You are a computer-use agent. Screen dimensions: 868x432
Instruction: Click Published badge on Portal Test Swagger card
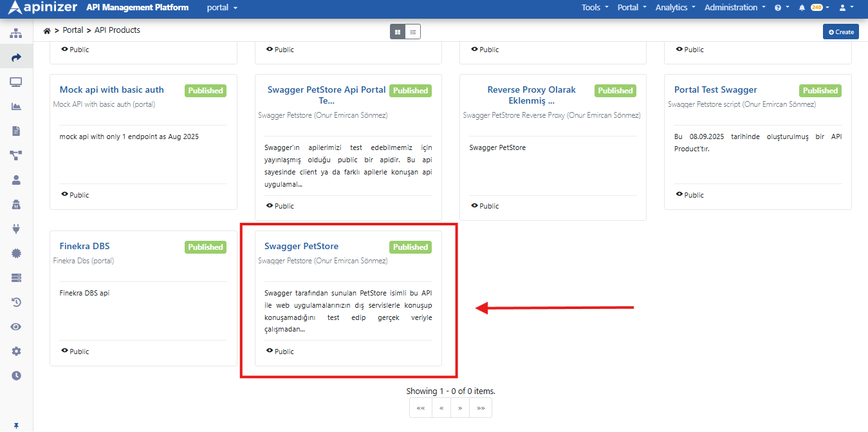coord(820,91)
